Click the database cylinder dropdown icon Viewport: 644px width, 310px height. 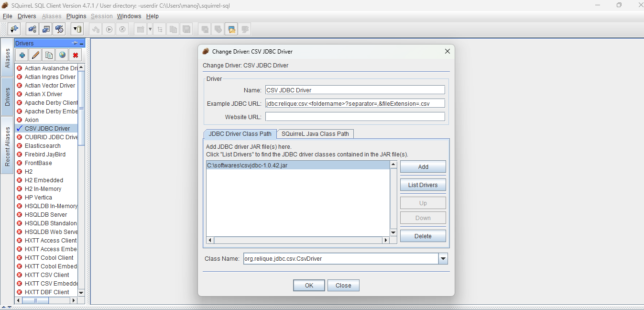(x=77, y=29)
